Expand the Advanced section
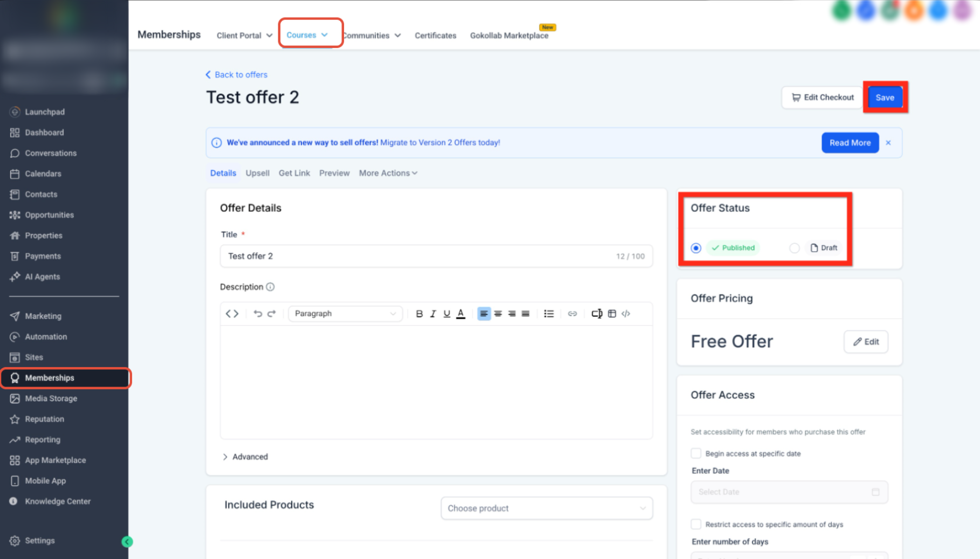This screenshot has height=559, width=980. pos(245,457)
